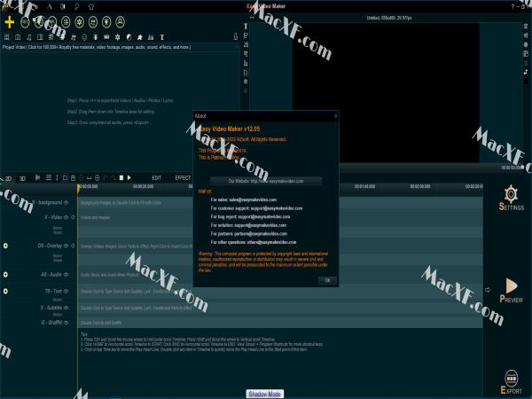Click the Preview play arrow icon
Viewport: 532px width, 399px height.
coord(512,286)
